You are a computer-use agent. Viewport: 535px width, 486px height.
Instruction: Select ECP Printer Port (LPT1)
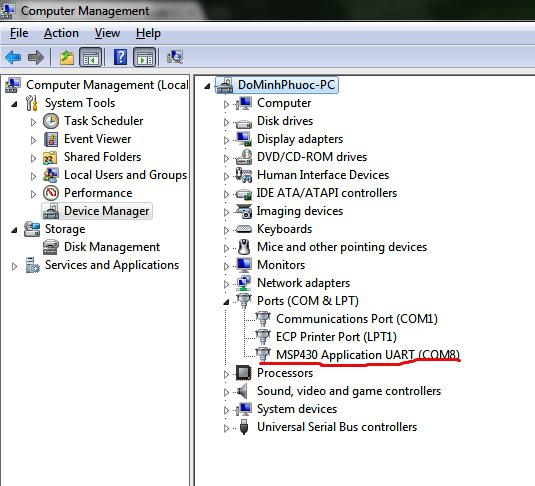[336, 337]
